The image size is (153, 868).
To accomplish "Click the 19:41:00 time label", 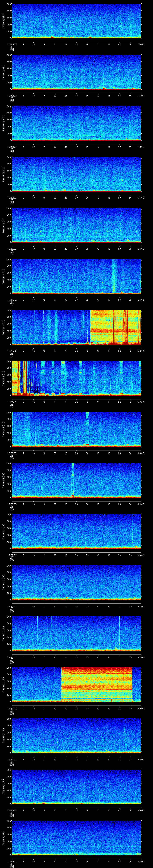I will tap(12, 657).
